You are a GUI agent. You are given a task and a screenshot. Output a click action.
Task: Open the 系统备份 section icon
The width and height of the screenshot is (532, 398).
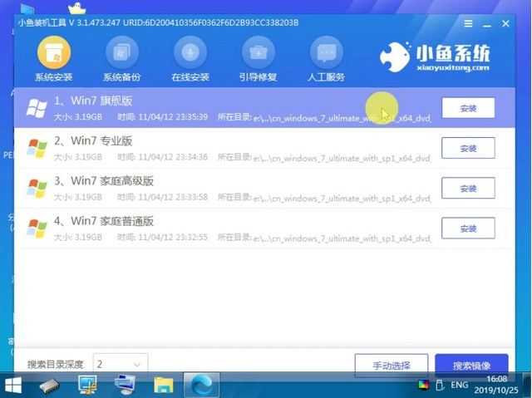(122, 52)
